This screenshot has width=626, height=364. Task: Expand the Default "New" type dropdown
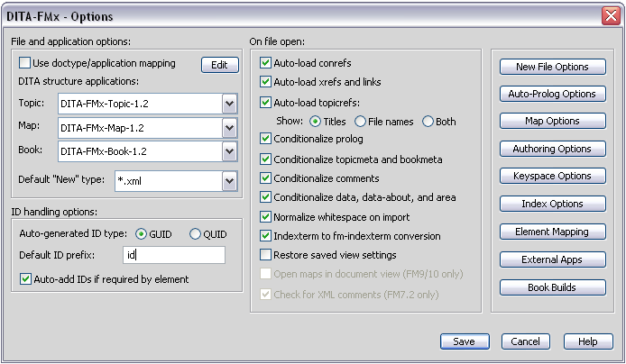[229, 181]
